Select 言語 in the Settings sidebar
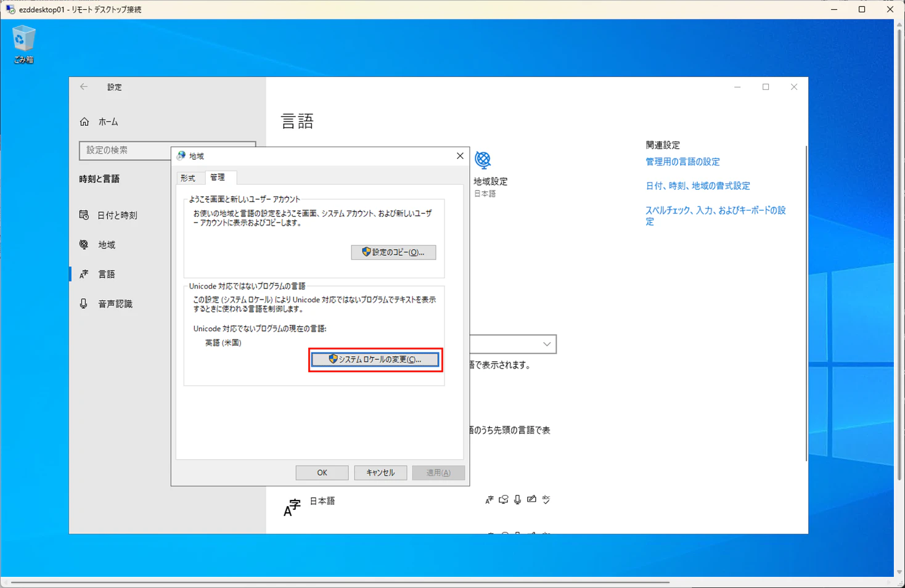 pos(97,274)
